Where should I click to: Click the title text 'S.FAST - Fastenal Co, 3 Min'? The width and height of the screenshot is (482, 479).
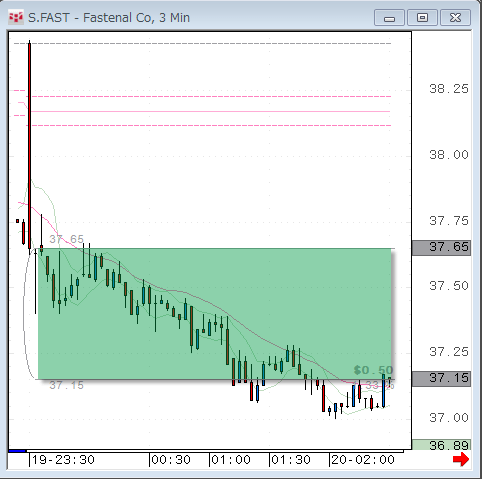[109, 18]
